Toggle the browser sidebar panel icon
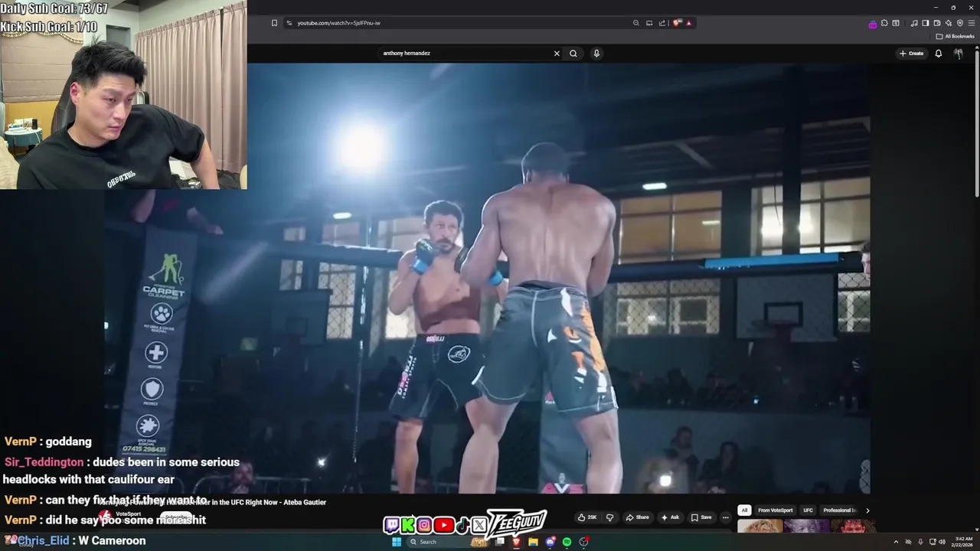The image size is (980, 551). tap(926, 23)
